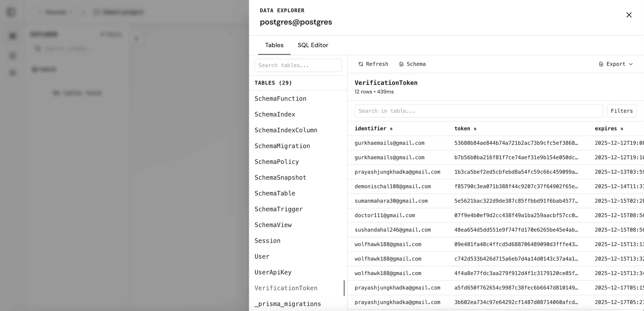Open the Filters button
This screenshot has width=644, height=311.
(x=621, y=111)
